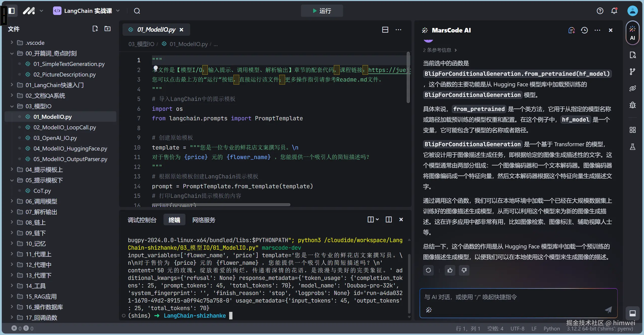Switch to the 网络服务 tab
Screen dimensions: 644x335
(x=203, y=220)
